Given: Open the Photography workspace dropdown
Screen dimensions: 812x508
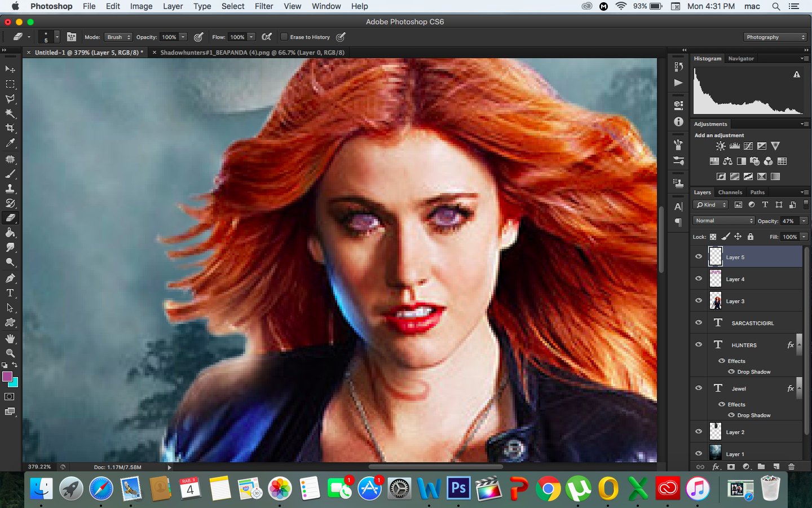Looking at the screenshot, I should click(x=775, y=37).
